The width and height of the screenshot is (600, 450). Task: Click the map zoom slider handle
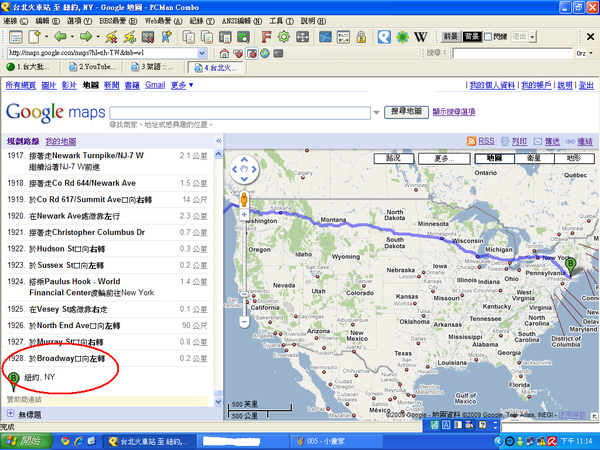coord(244,294)
